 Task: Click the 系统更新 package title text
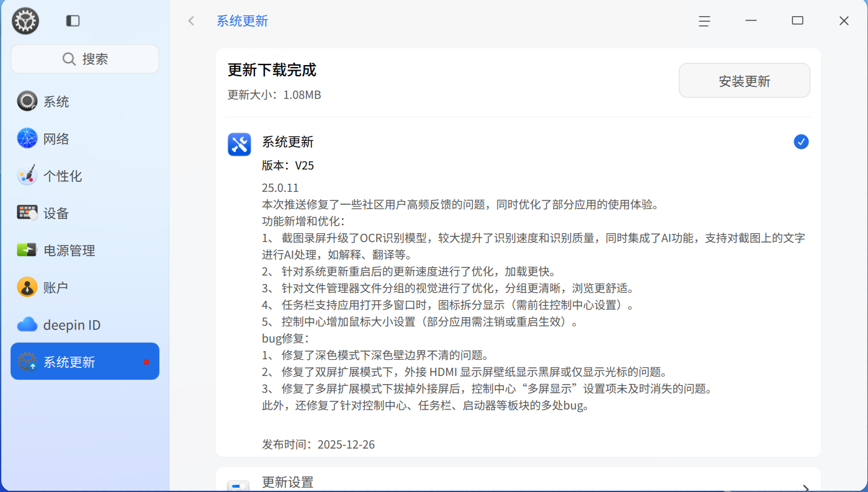coord(288,142)
